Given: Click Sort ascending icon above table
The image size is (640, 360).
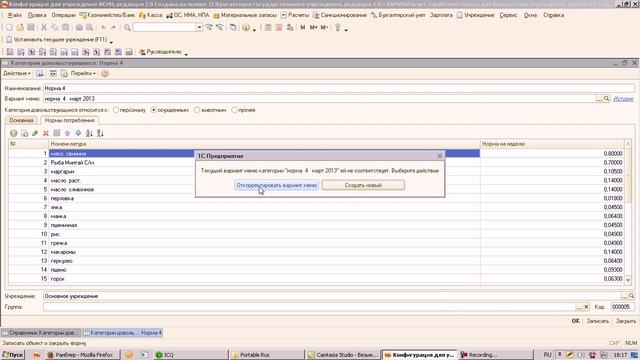Looking at the screenshot, I should pos(89,133).
